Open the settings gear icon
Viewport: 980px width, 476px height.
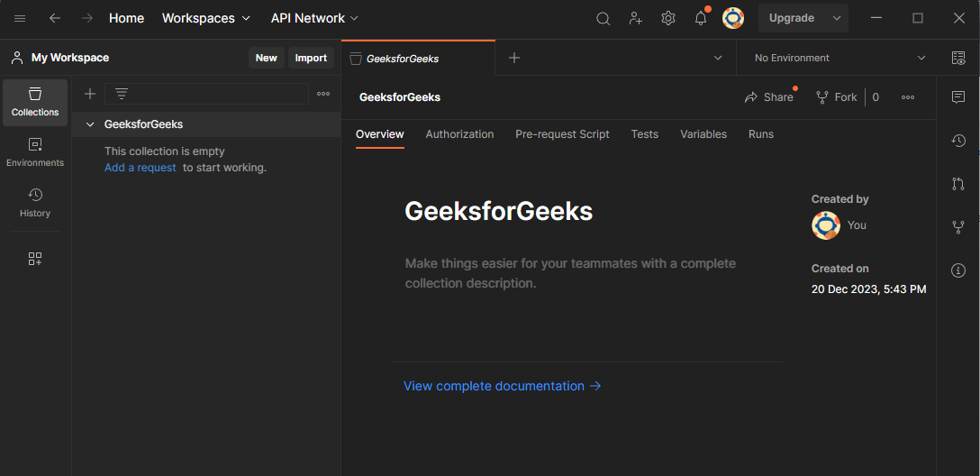[x=668, y=19]
